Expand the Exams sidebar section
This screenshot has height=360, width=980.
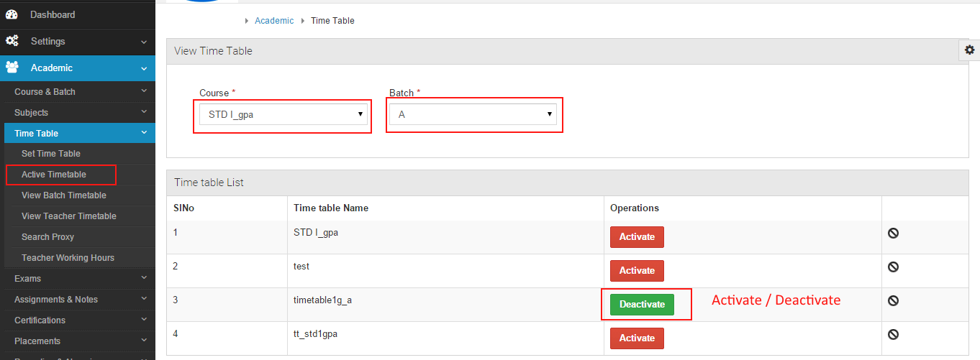tap(78, 278)
